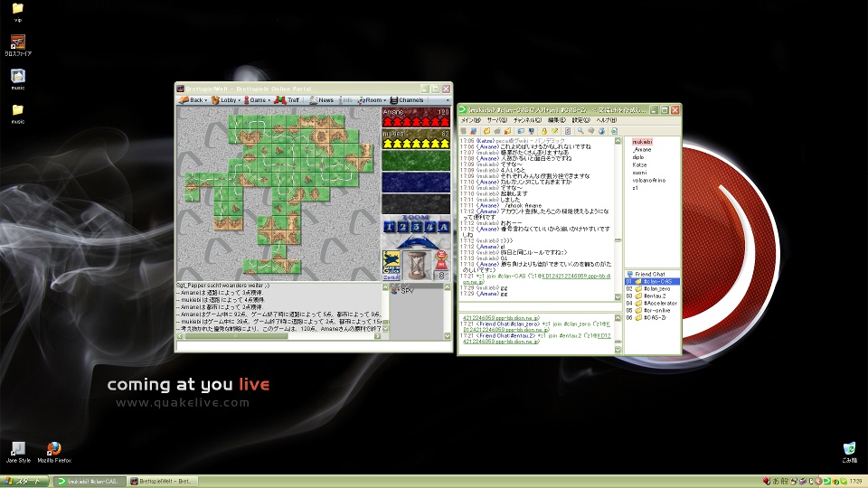Switch to BrettspielWelt taskbar button
Screen dimensions: 868x488
[x=162, y=482]
